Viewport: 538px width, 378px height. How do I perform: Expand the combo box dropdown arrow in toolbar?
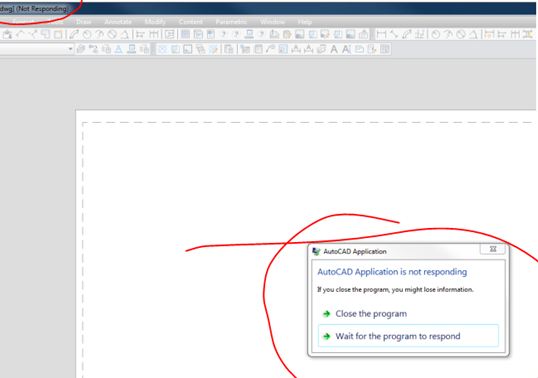[70, 49]
